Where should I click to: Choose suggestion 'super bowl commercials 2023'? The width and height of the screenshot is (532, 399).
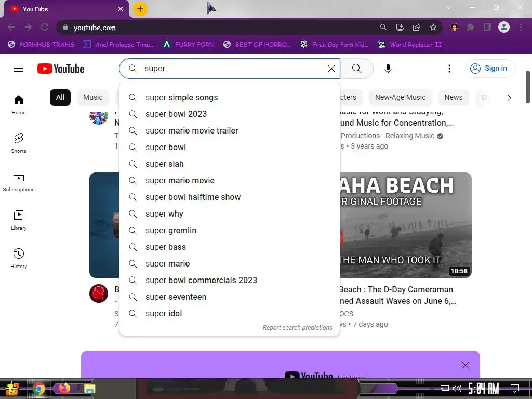point(229,281)
